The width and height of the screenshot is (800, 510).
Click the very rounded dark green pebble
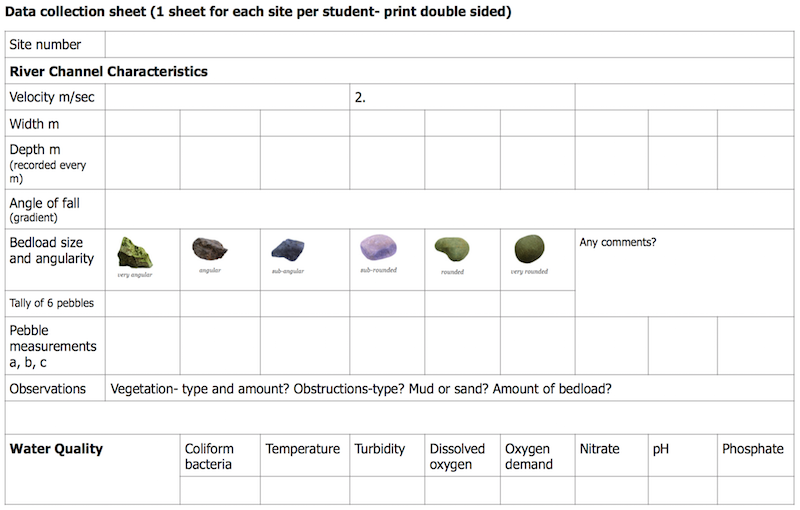[530, 249]
